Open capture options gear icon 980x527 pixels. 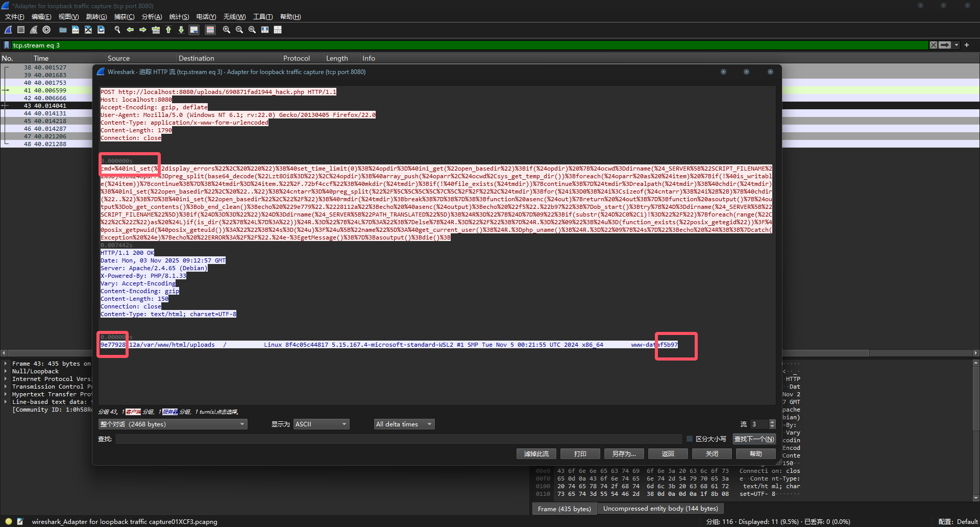(46, 30)
